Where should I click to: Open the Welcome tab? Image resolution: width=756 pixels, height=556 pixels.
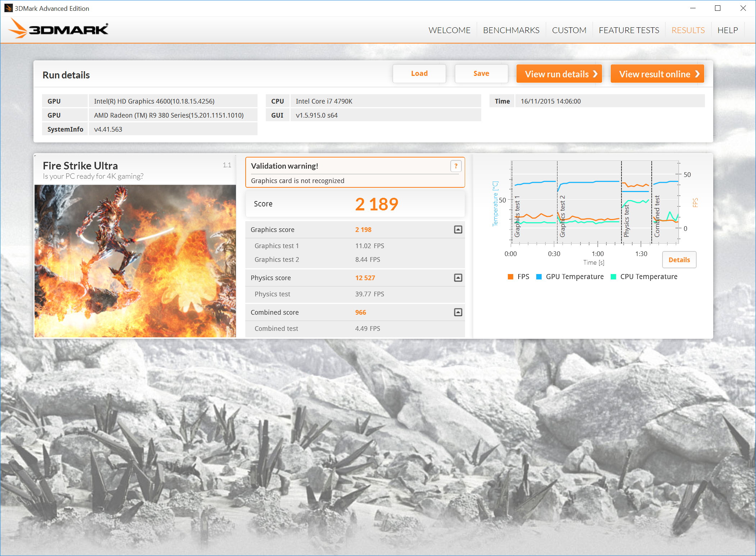pos(449,30)
